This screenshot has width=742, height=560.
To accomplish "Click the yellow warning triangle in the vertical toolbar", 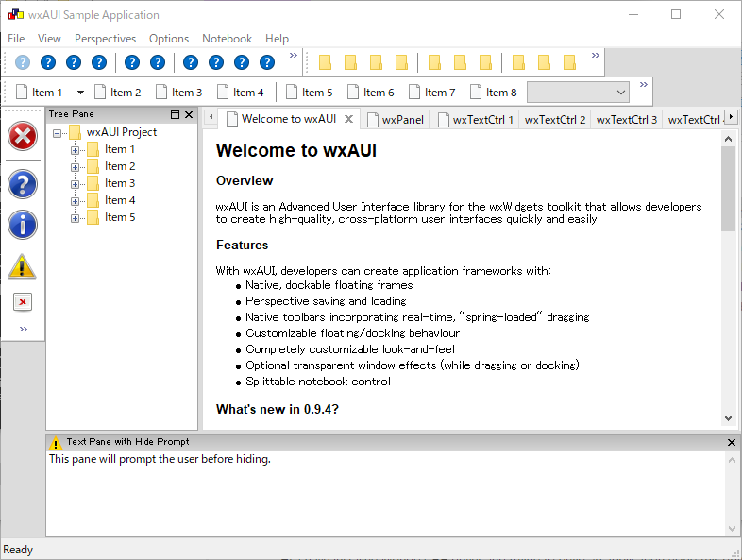I will 23,265.
